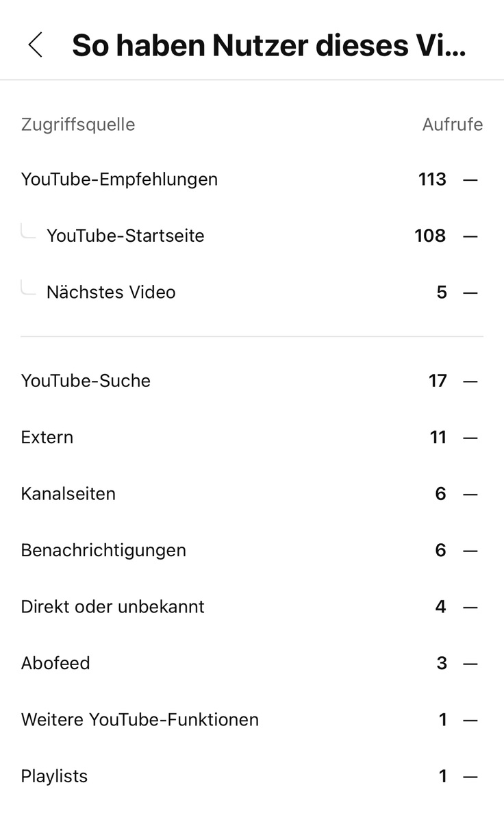The height and width of the screenshot is (822, 504).
Task: Click the trend dash beside YouTube-Suche
Action: click(x=470, y=381)
